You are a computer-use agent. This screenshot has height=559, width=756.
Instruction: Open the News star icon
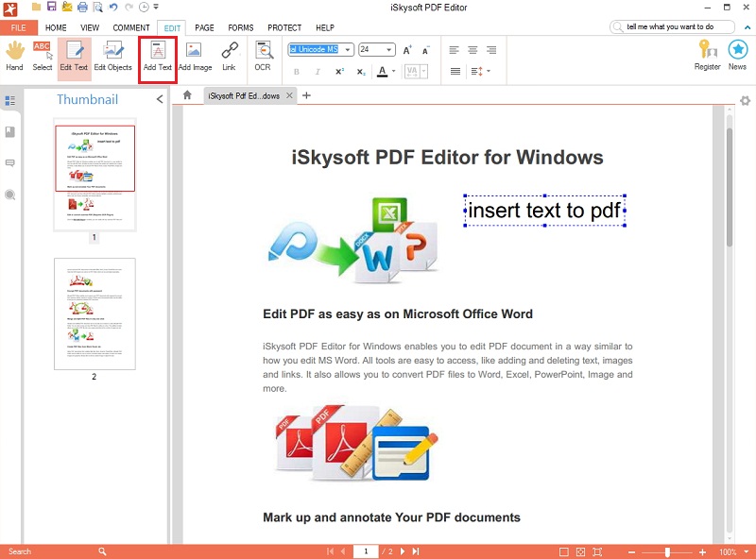(x=737, y=56)
